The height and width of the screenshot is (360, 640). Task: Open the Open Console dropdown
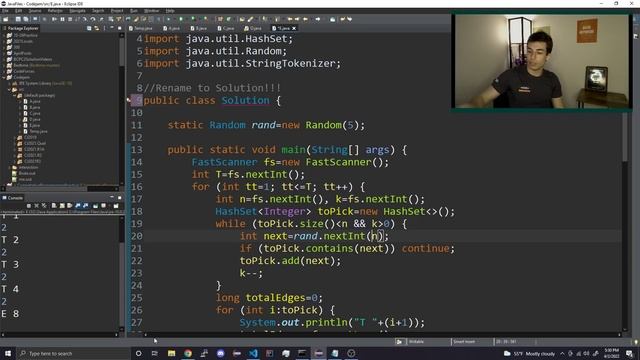pos(116,206)
